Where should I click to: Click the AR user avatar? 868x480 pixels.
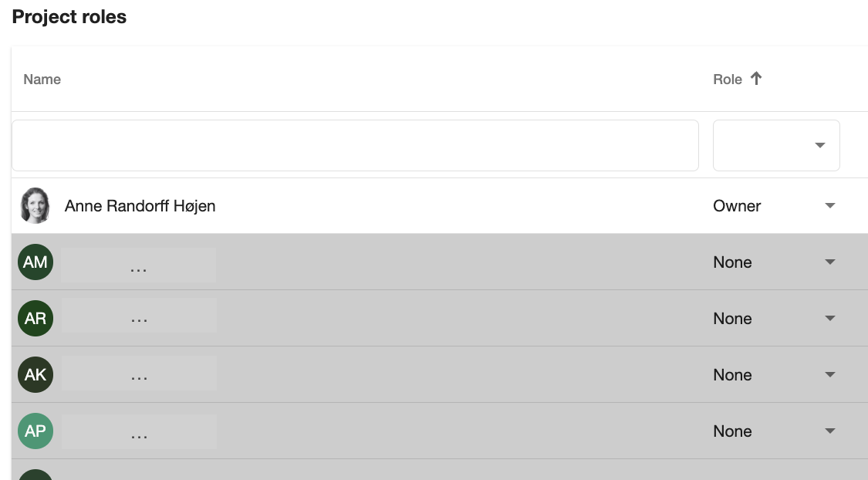pyautogui.click(x=35, y=319)
